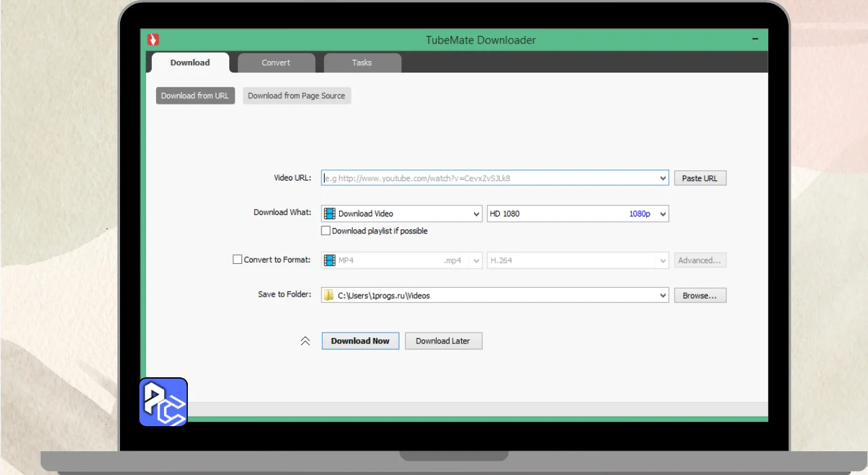868x475 pixels.
Task: Switch to the Convert tab
Action: (276, 62)
